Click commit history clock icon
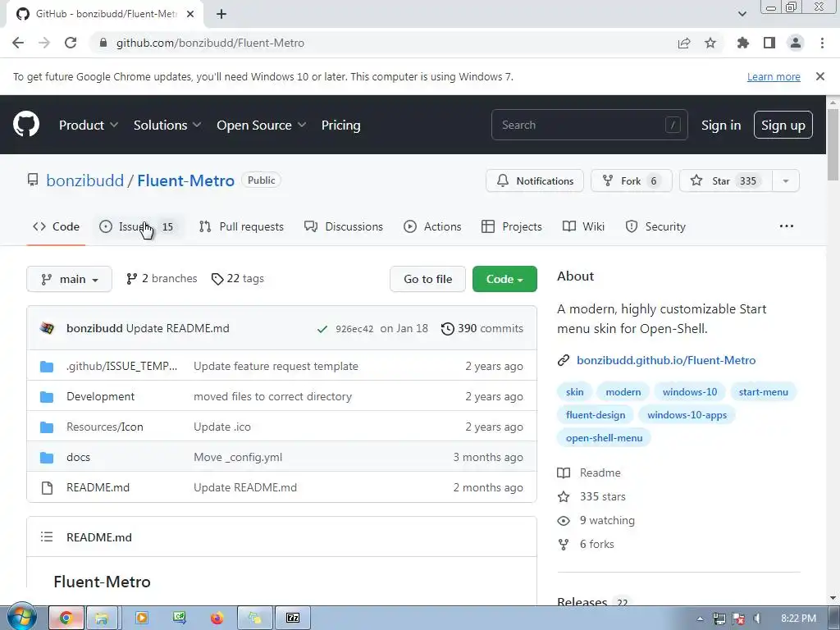The width and height of the screenshot is (840, 630). coord(447,328)
